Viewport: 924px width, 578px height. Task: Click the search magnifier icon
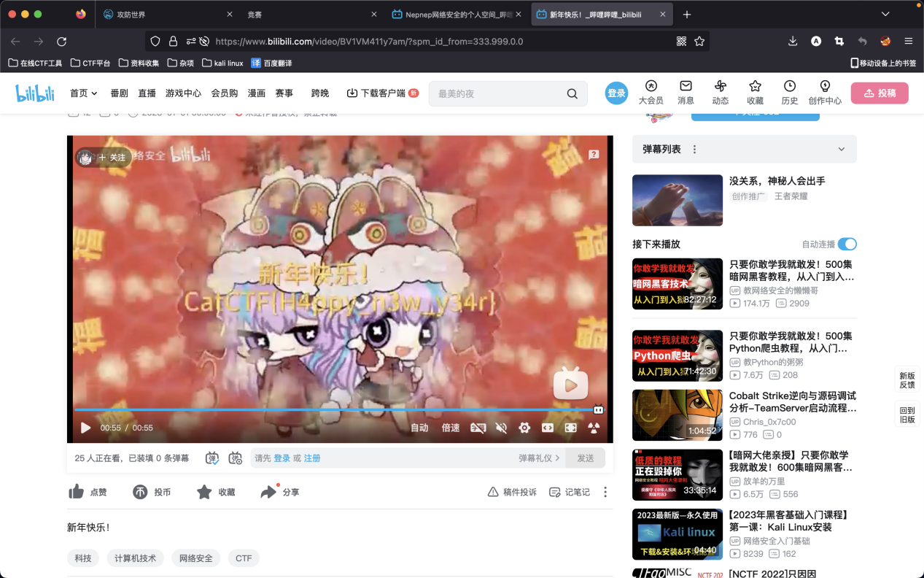click(x=572, y=93)
